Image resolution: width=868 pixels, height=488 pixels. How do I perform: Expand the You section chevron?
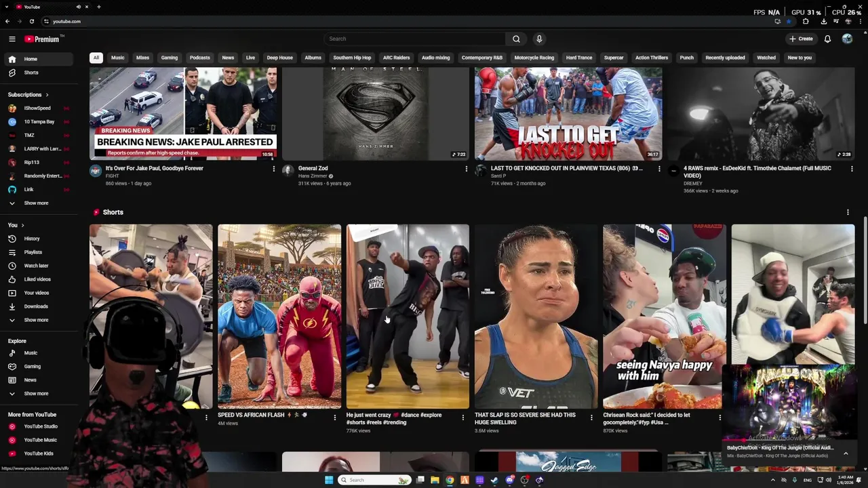[22, 225]
